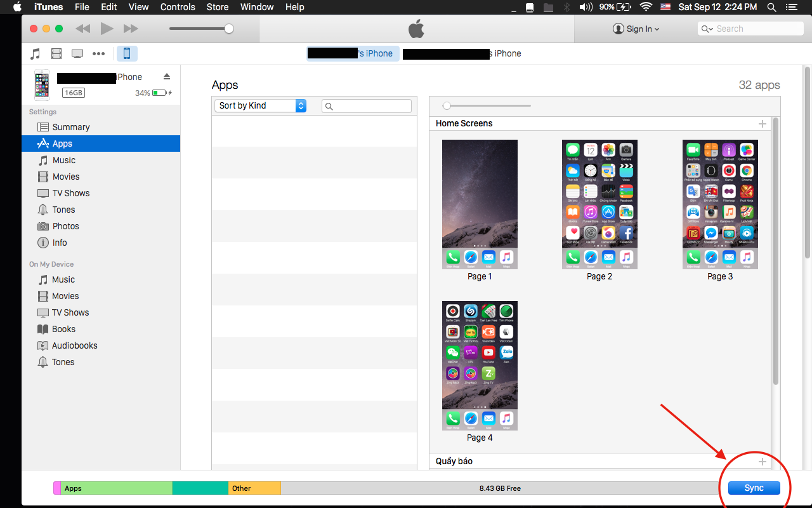The height and width of the screenshot is (508, 812).
Task: Select Info in Settings sidebar
Action: [x=101, y=243]
